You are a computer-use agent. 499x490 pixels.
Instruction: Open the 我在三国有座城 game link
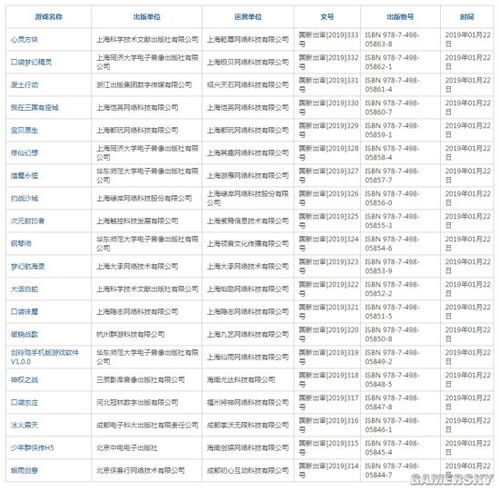[34, 108]
